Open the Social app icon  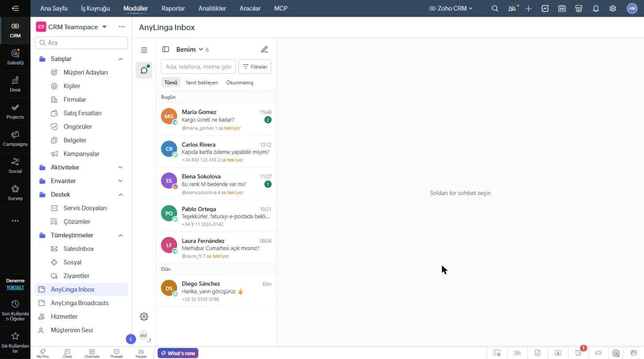click(x=15, y=165)
